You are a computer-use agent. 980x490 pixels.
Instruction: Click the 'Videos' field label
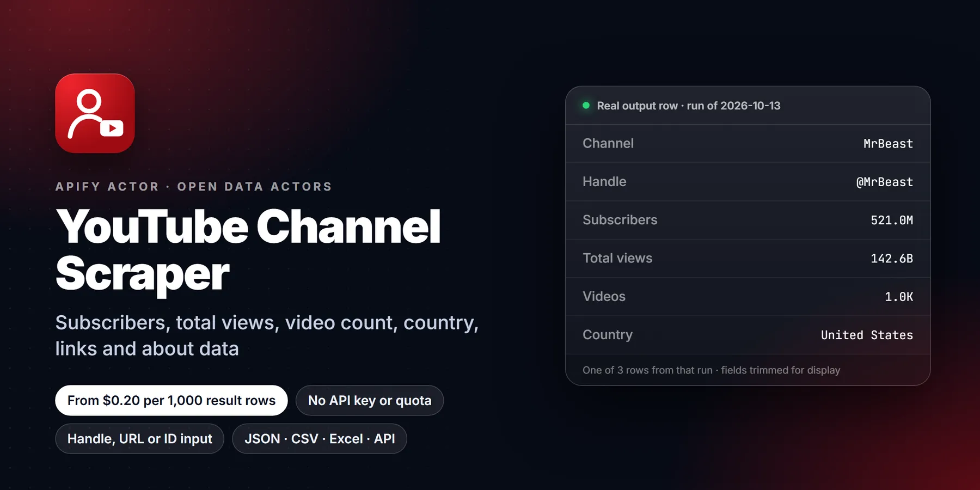pyautogui.click(x=604, y=297)
